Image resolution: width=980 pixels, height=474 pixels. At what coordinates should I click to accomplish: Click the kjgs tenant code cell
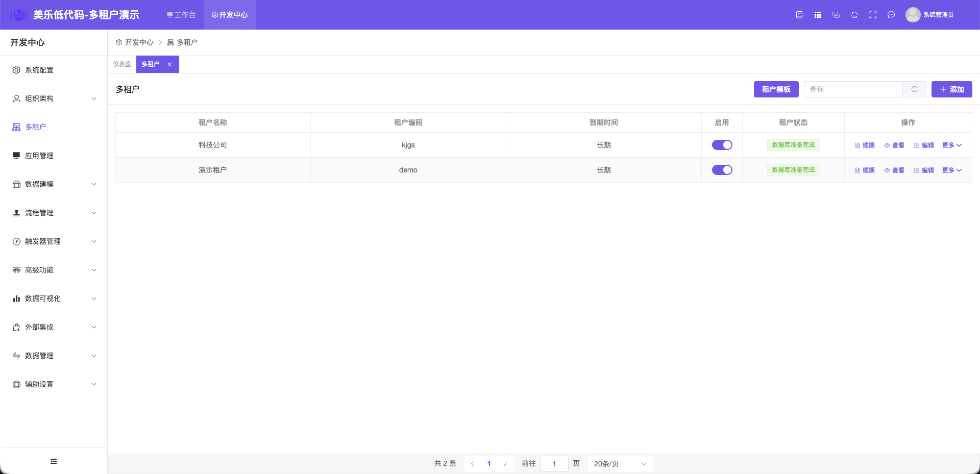click(408, 145)
